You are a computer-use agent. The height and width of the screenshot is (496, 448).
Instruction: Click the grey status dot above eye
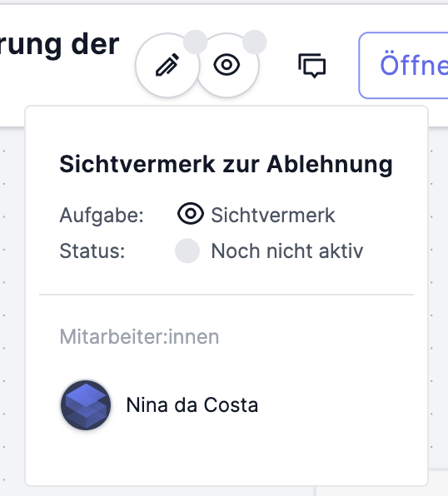[x=255, y=42]
